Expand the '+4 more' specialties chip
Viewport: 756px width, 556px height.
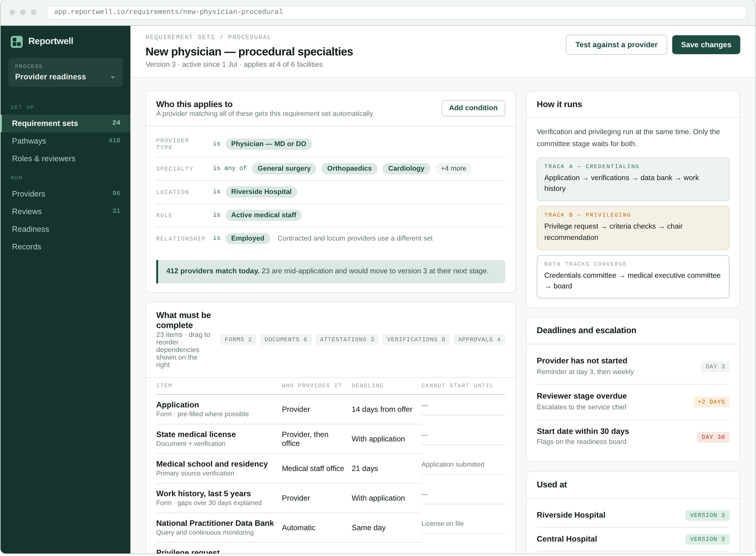pyautogui.click(x=453, y=169)
